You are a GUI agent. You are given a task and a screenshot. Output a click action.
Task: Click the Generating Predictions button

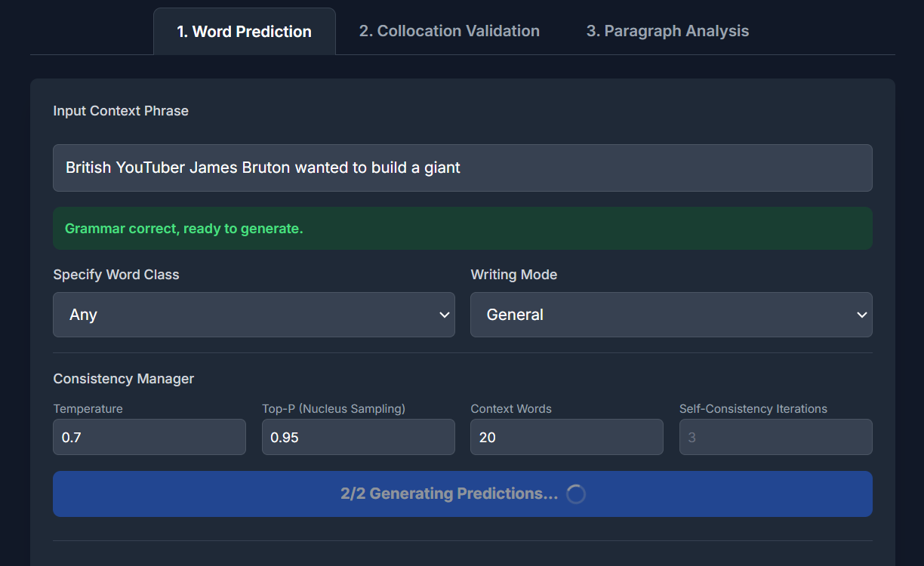[463, 494]
